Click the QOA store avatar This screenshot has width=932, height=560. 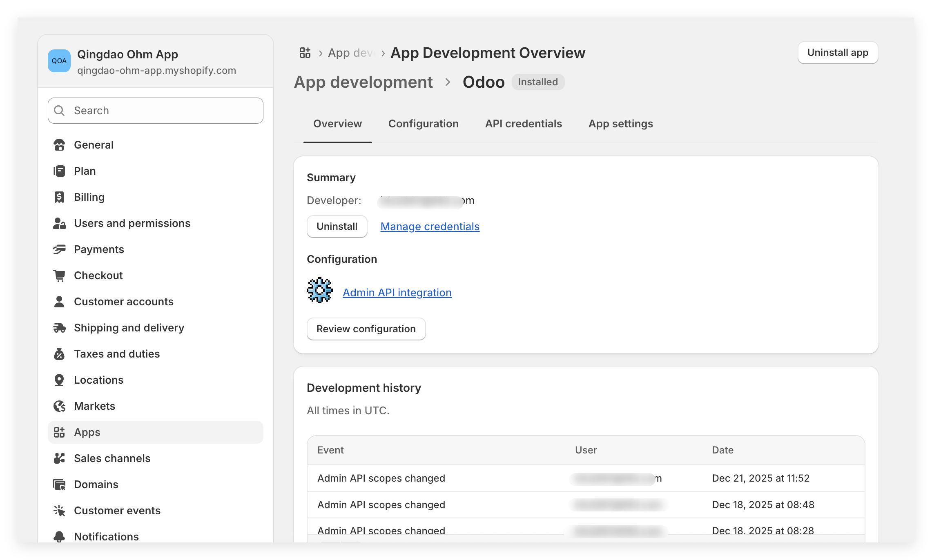pyautogui.click(x=59, y=61)
